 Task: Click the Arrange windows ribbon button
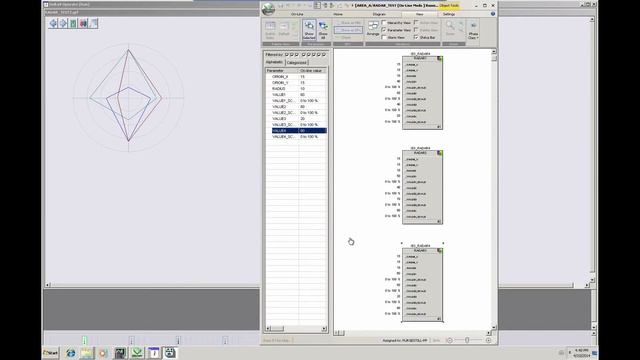[x=373, y=29]
